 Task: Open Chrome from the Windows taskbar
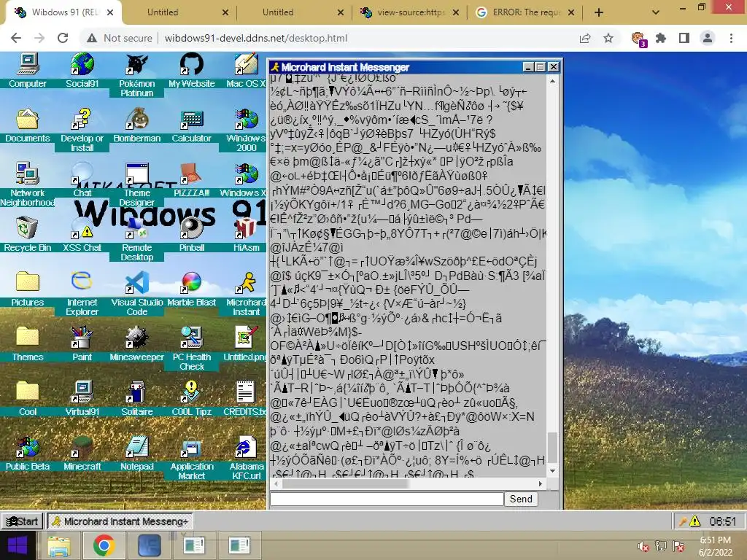click(x=104, y=545)
